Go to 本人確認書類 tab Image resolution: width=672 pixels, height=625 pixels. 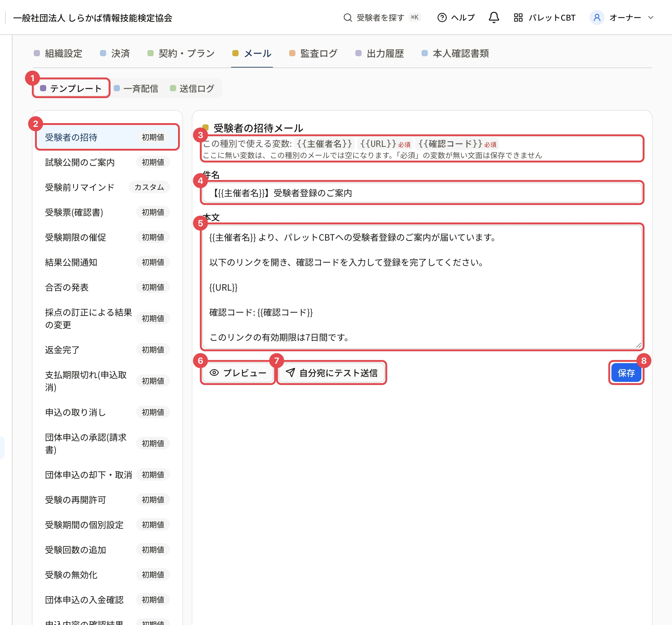click(455, 53)
